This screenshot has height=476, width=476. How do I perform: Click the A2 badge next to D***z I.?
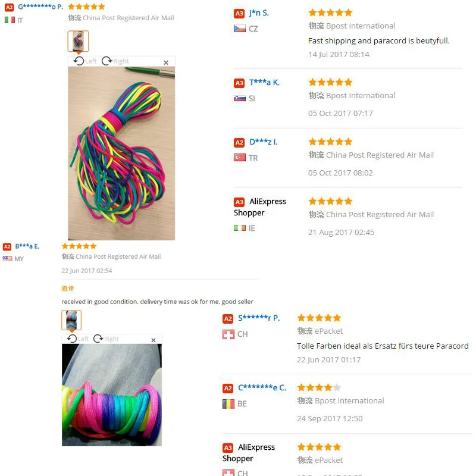239,143
